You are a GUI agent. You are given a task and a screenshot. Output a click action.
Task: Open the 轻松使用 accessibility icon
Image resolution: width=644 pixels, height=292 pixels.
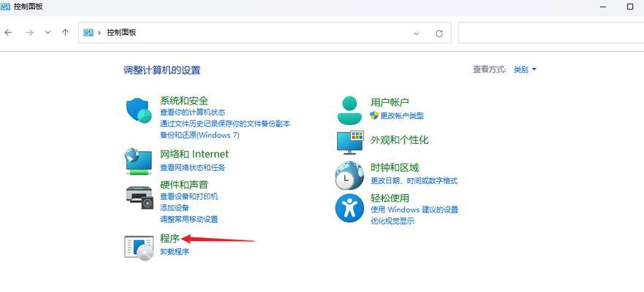click(349, 208)
